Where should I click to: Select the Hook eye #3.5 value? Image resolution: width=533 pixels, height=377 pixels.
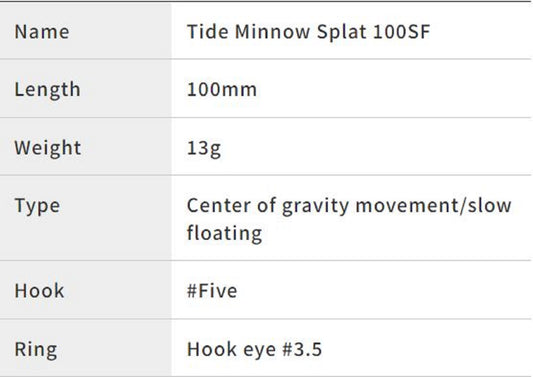click(254, 349)
